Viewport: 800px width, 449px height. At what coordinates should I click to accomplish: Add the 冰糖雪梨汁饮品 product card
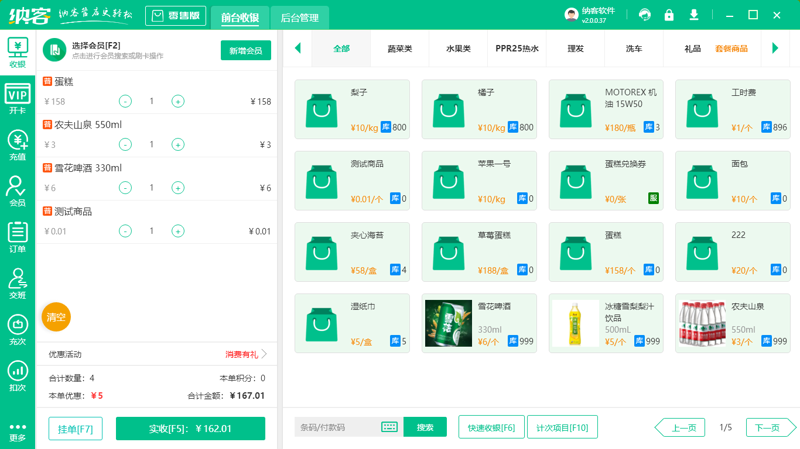(606, 323)
